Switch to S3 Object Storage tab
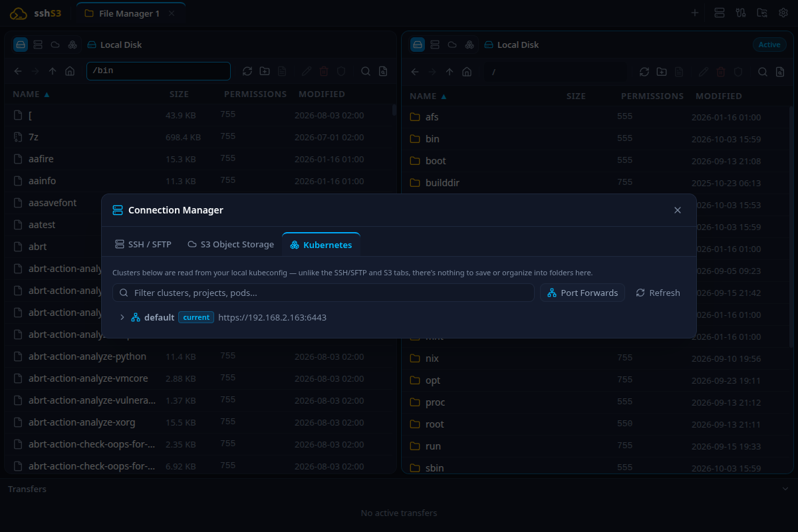The height and width of the screenshot is (532, 798). (x=231, y=244)
